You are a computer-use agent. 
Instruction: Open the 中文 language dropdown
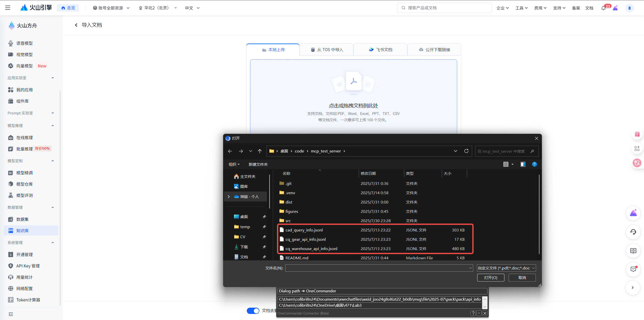[192, 8]
